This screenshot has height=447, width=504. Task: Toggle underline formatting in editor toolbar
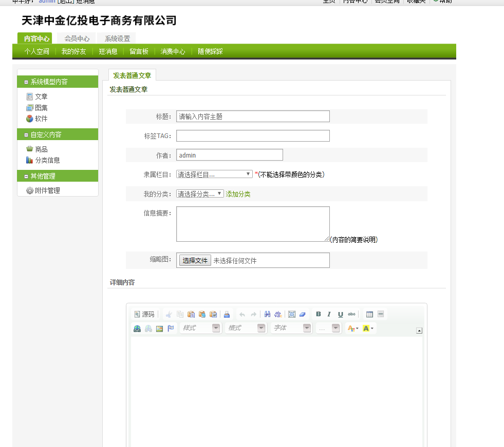pos(340,314)
